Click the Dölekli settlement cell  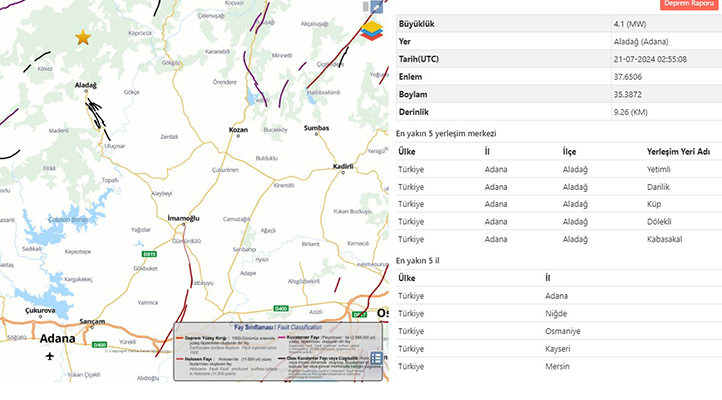click(x=659, y=221)
